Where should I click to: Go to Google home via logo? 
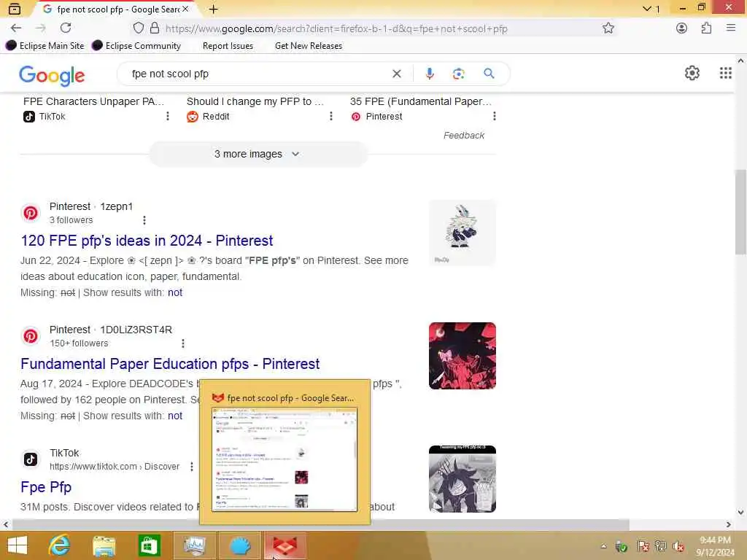[52, 75]
